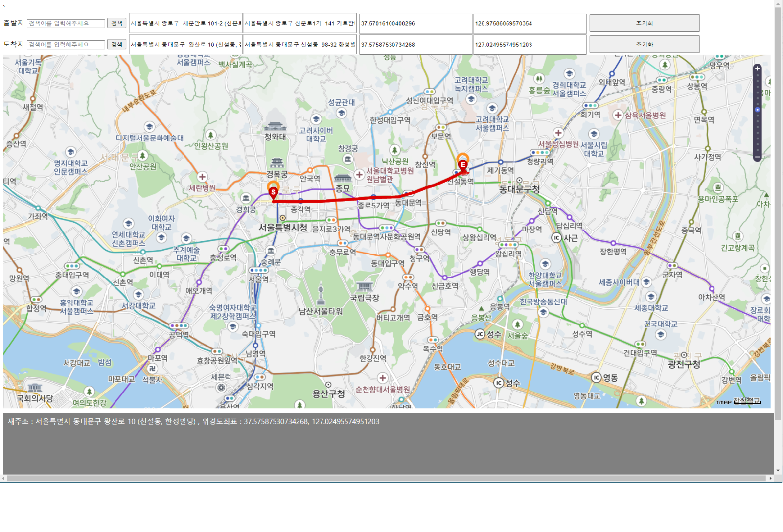This screenshot has width=783, height=532.
Task: Click the horizontal scrollbar at page bottom
Action: tap(387, 478)
